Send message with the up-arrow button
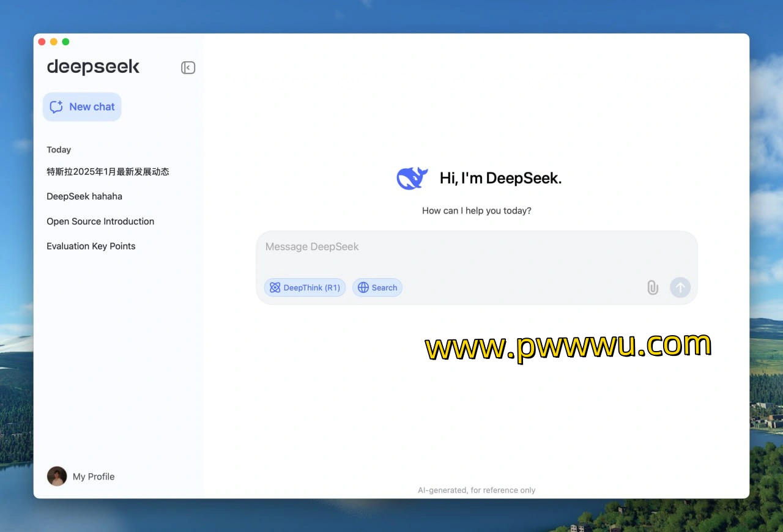Screen dimensions: 783x532 [680, 287]
